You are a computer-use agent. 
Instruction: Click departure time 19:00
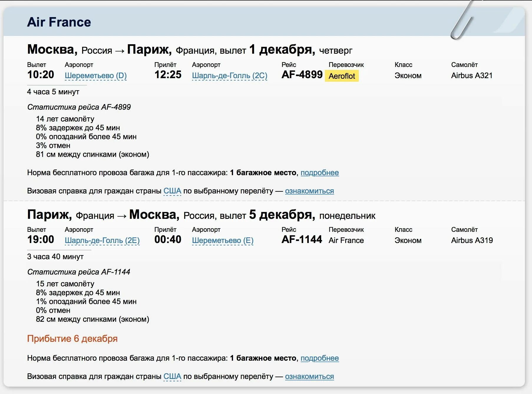(41, 239)
